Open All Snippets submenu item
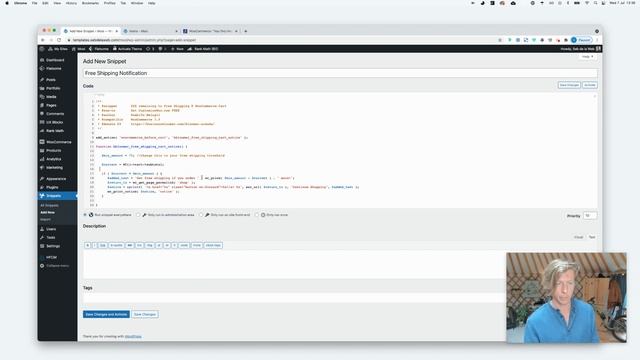 [49, 205]
